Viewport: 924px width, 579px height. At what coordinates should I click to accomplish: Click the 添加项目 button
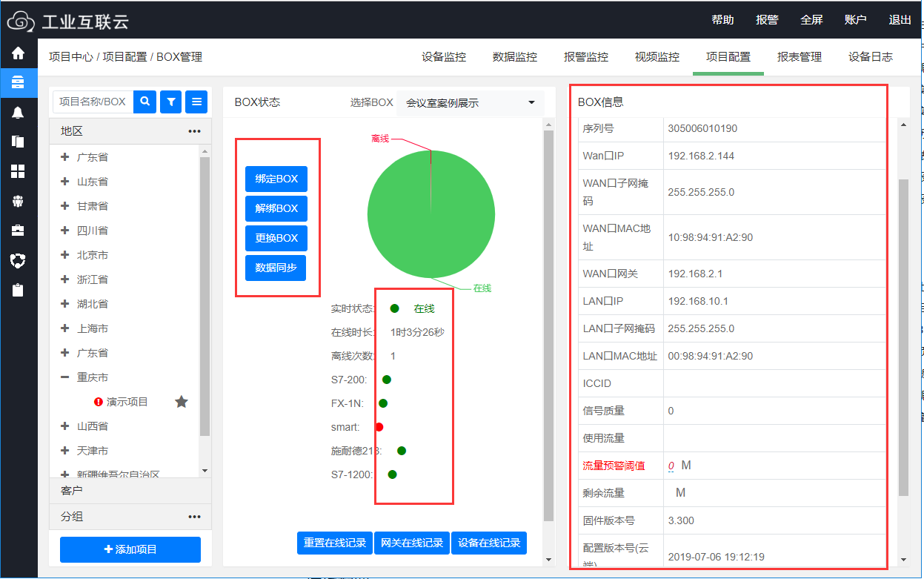pos(130,549)
